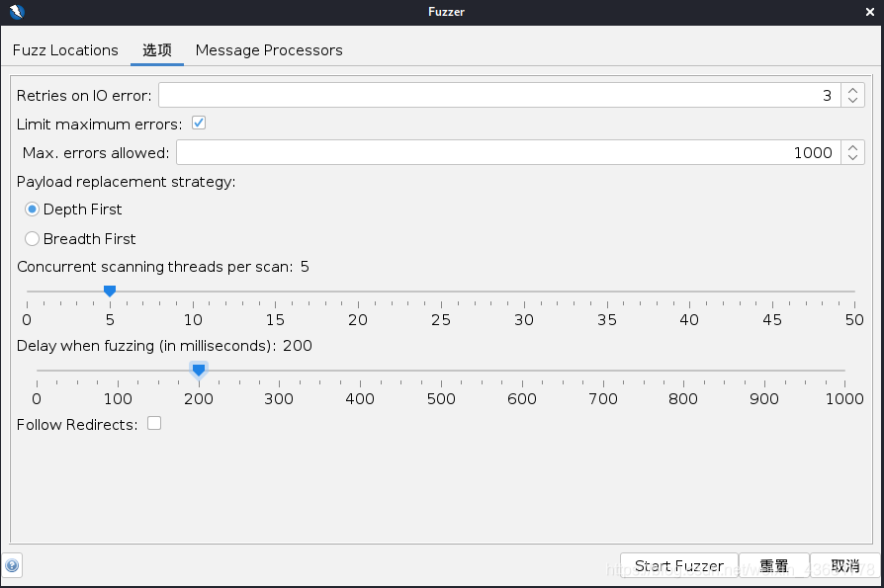Click the ZAP logo in title bar

(x=17, y=11)
